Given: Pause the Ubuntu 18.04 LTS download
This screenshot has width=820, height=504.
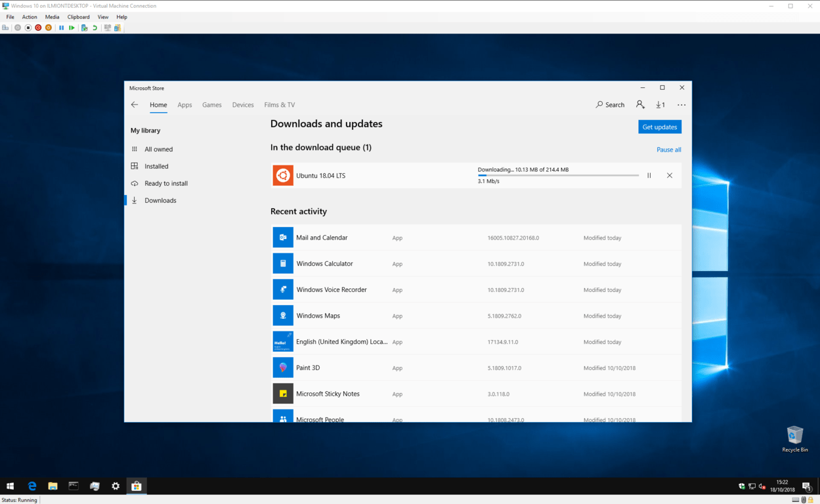Looking at the screenshot, I should click(x=649, y=175).
